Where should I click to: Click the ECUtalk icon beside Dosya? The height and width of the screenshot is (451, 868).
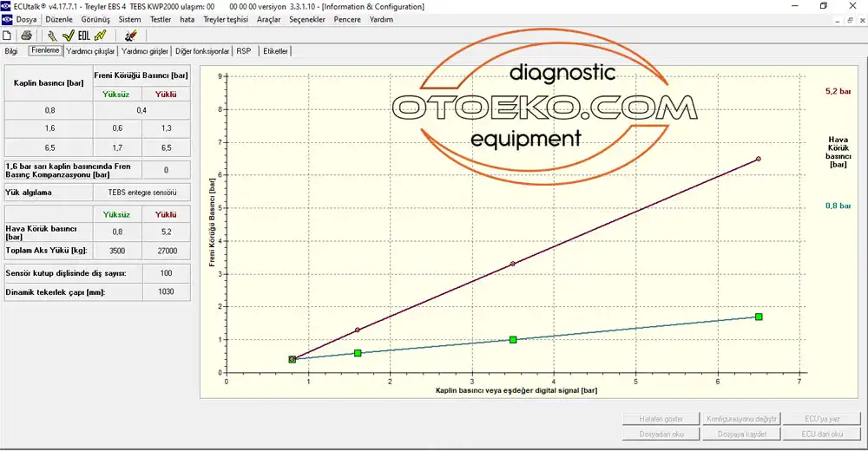7,19
